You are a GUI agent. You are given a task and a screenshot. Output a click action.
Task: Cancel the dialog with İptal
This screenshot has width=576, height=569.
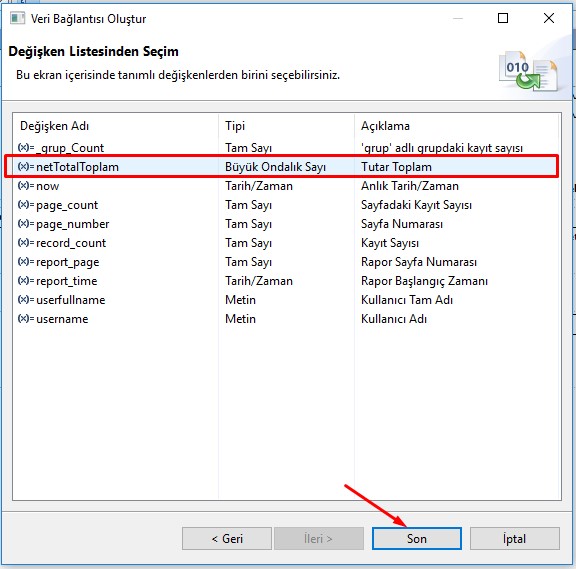515,539
